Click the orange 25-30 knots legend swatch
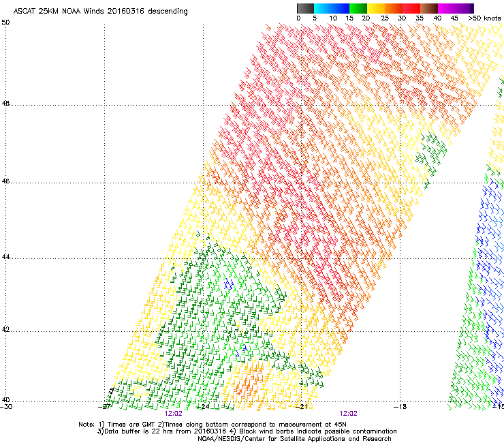 [394, 8]
